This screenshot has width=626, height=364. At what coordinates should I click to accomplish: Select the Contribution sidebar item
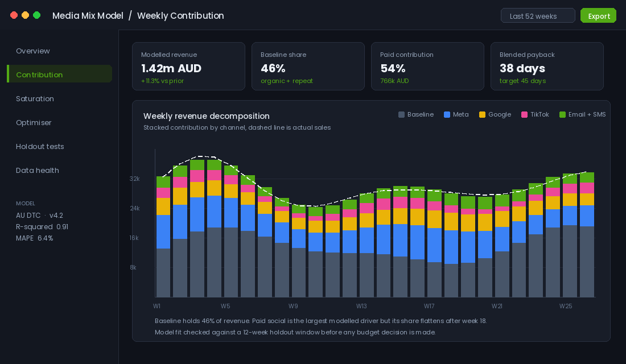pos(60,75)
